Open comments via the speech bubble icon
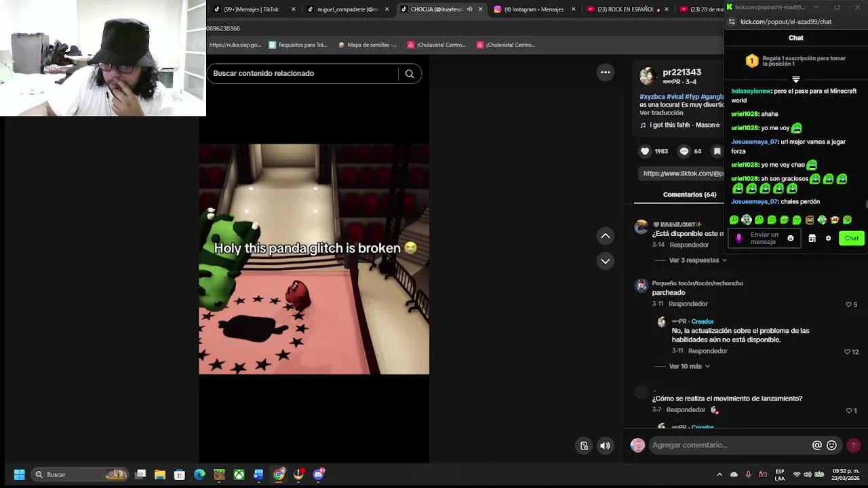 [684, 151]
